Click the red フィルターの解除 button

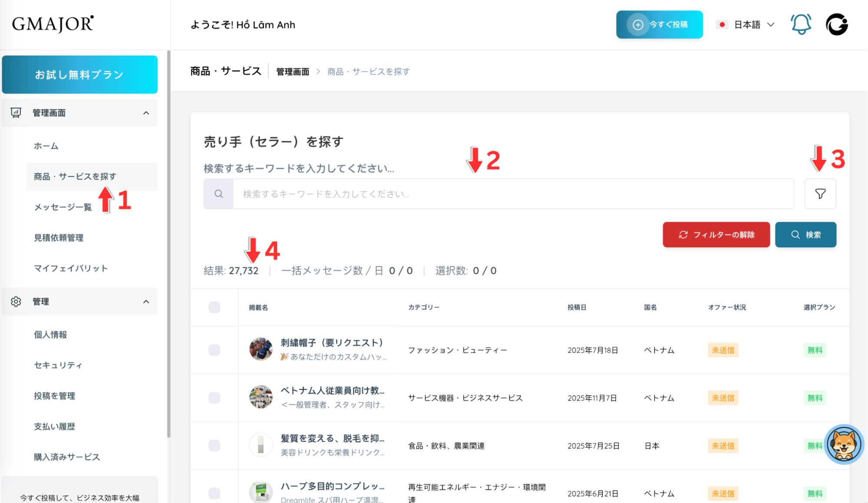click(x=716, y=235)
